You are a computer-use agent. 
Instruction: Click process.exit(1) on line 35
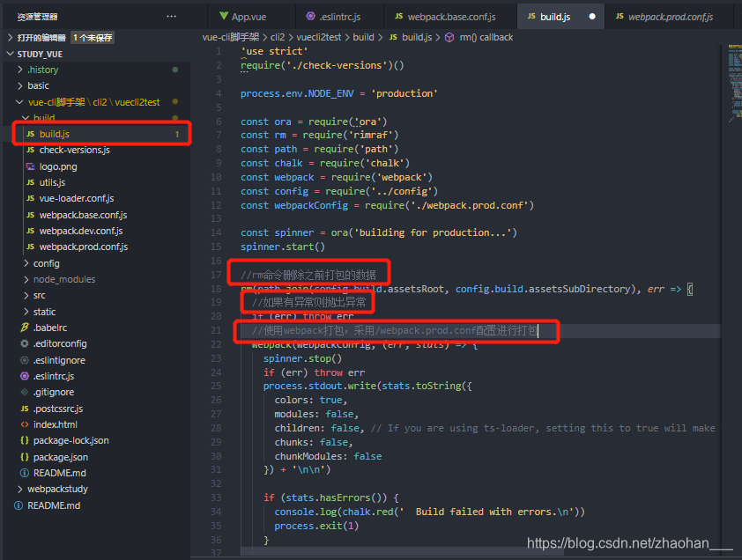tap(316, 526)
